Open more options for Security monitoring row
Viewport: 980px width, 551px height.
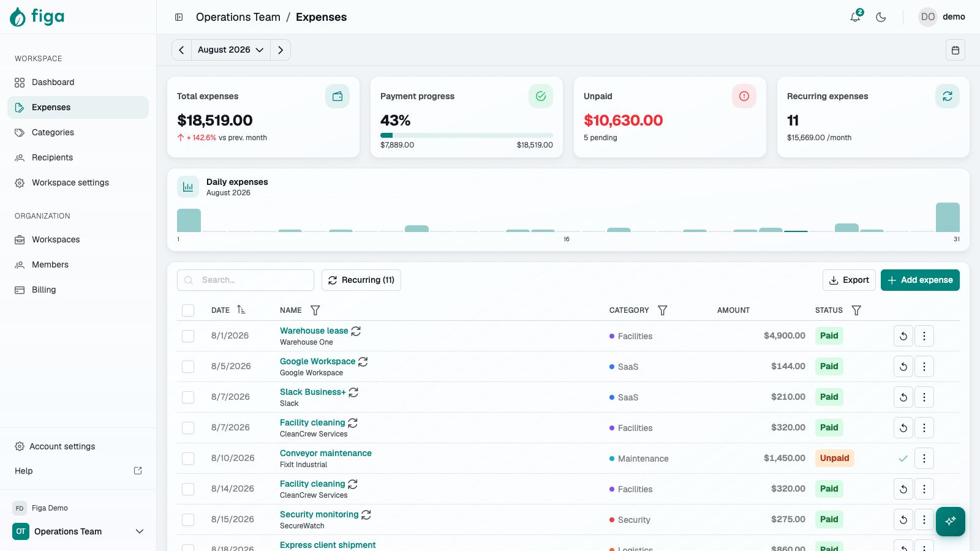(924, 519)
